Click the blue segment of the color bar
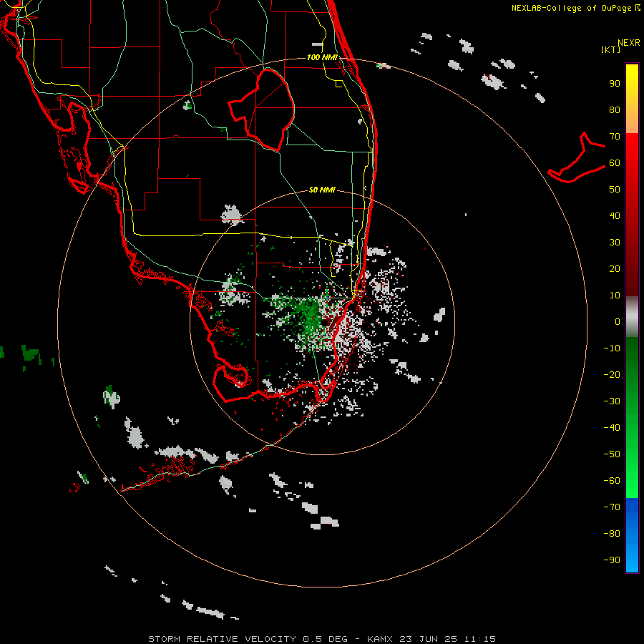The image size is (644, 644). [x=632, y=535]
